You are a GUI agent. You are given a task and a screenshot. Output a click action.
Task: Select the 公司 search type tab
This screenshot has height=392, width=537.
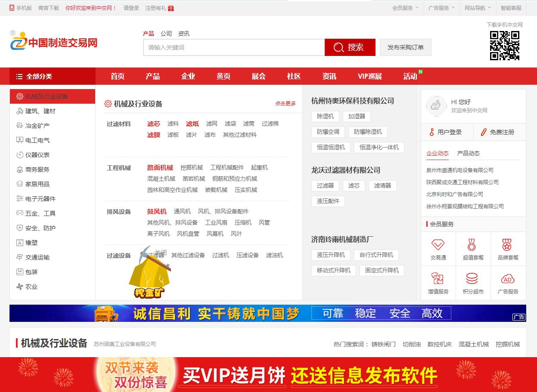tap(166, 34)
